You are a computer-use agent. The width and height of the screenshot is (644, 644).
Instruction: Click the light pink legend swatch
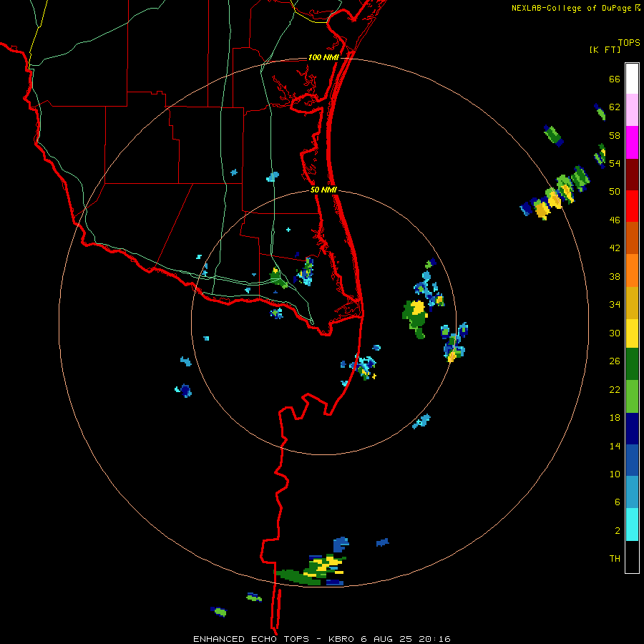pos(632,110)
